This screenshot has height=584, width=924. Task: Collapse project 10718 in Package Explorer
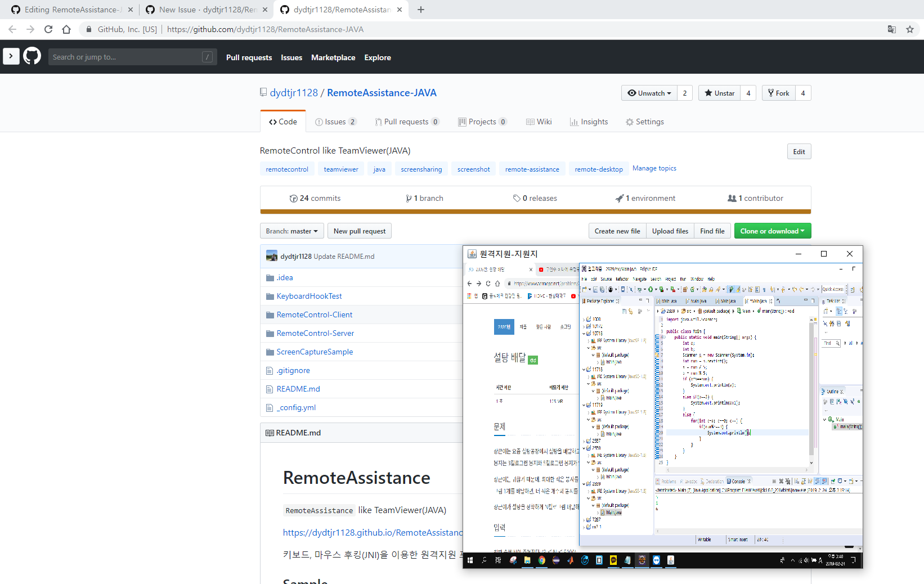click(584, 333)
